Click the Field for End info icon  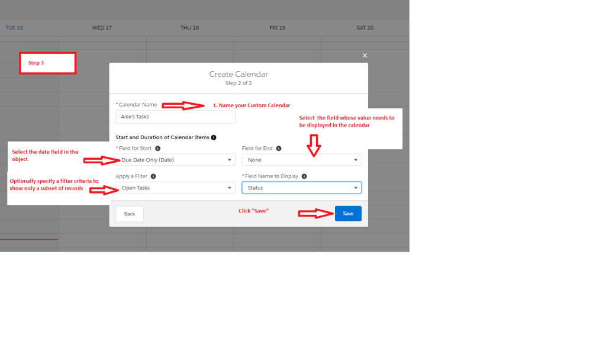click(279, 149)
